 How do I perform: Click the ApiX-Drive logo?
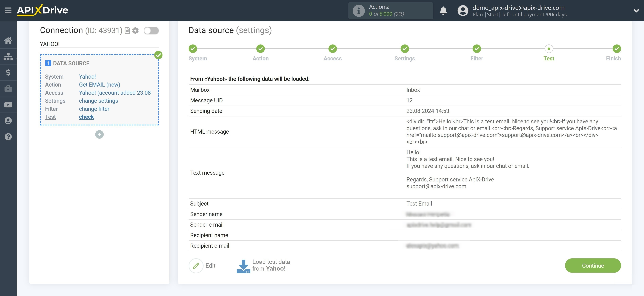click(42, 10)
